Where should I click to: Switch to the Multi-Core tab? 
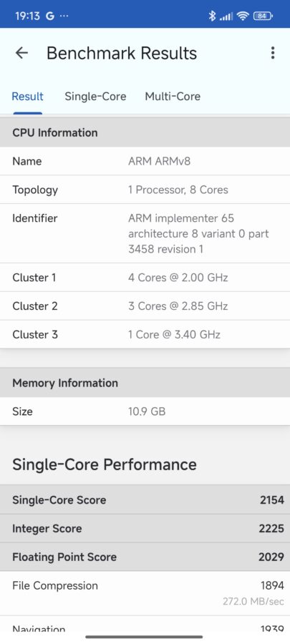(173, 97)
